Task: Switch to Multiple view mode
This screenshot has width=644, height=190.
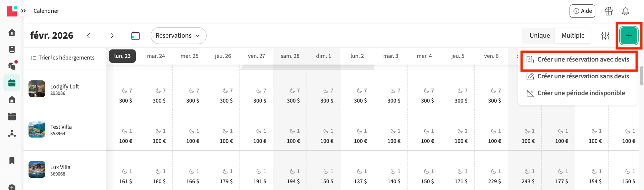Action: [573, 36]
